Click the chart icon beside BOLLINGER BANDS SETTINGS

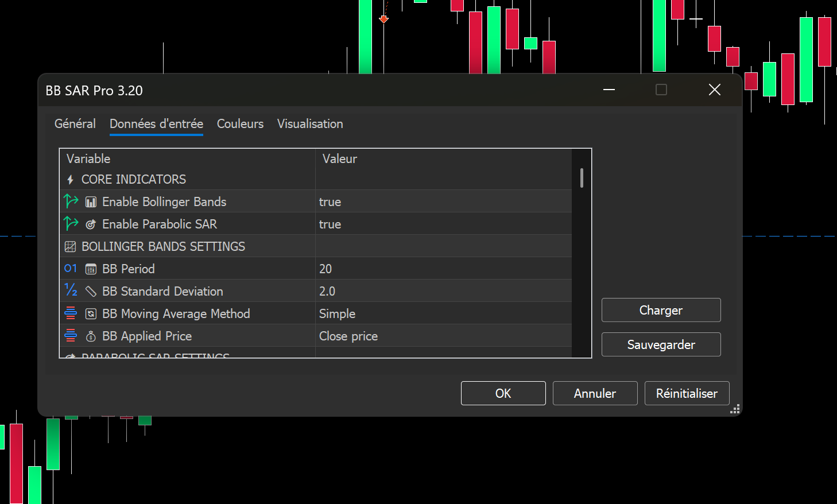tap(70, 246)
